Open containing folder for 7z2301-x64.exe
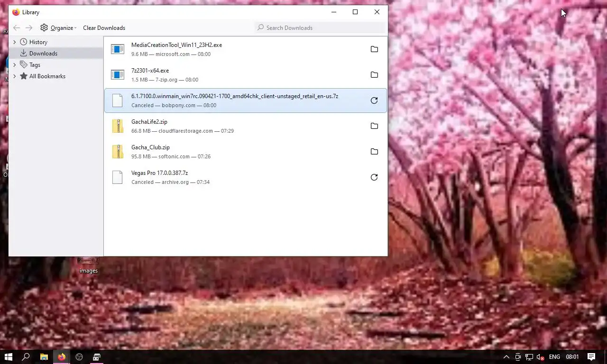Viewport: 607px width, 364px height. 374,75
